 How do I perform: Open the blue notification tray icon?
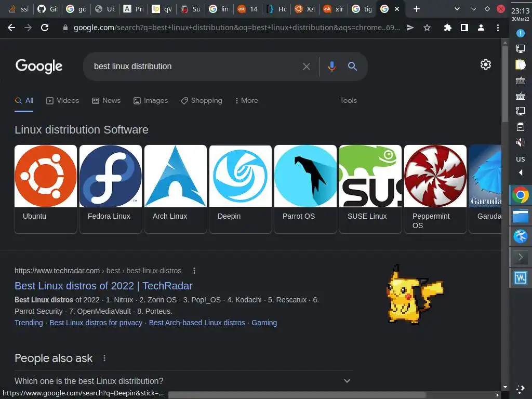pyautogui.click(x=520, y=33)
